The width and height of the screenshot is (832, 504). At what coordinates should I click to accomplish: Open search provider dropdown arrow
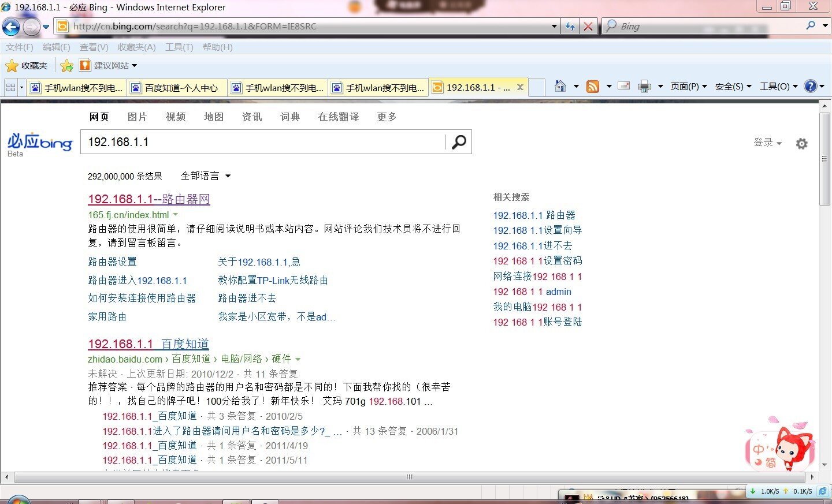pyautogui.click(x=825, y=25)
